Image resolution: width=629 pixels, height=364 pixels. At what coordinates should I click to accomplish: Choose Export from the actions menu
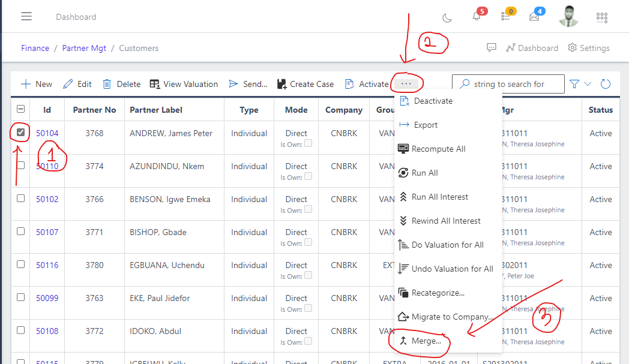click(x=426, y=125)
